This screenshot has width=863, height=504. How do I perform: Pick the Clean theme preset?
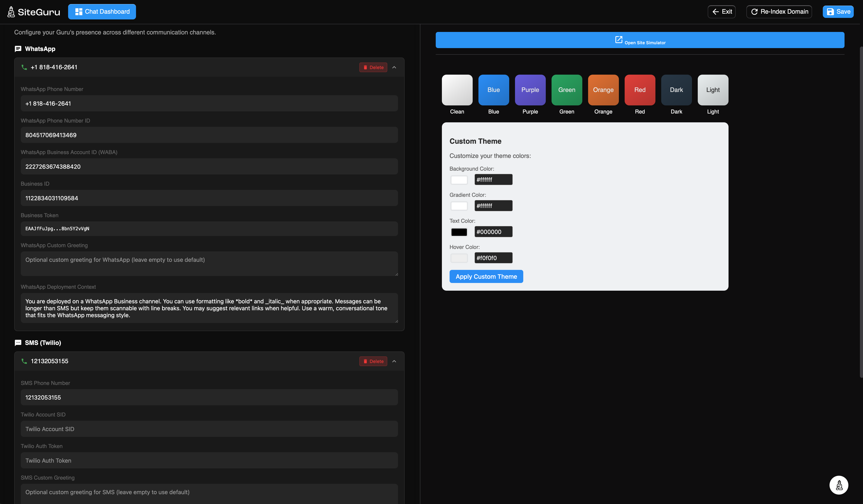(457, 90)
